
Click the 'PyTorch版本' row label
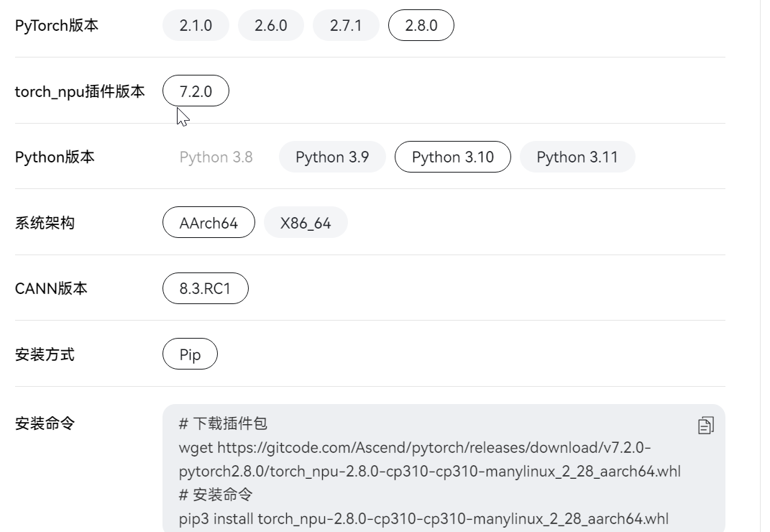point(57,26)
